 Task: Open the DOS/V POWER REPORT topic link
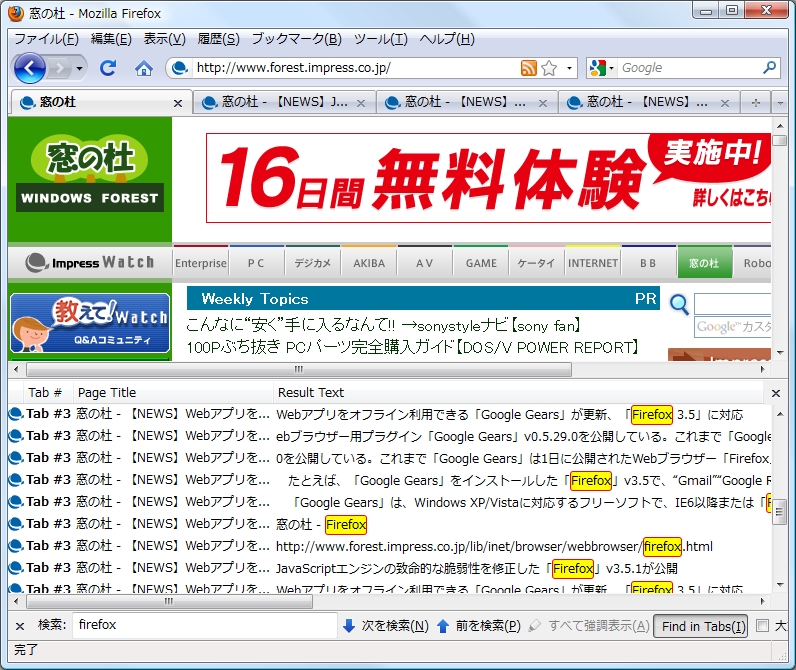click(412, 347)
